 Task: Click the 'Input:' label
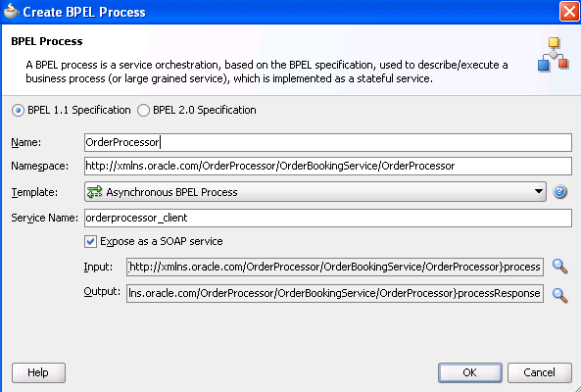(98, 267)
